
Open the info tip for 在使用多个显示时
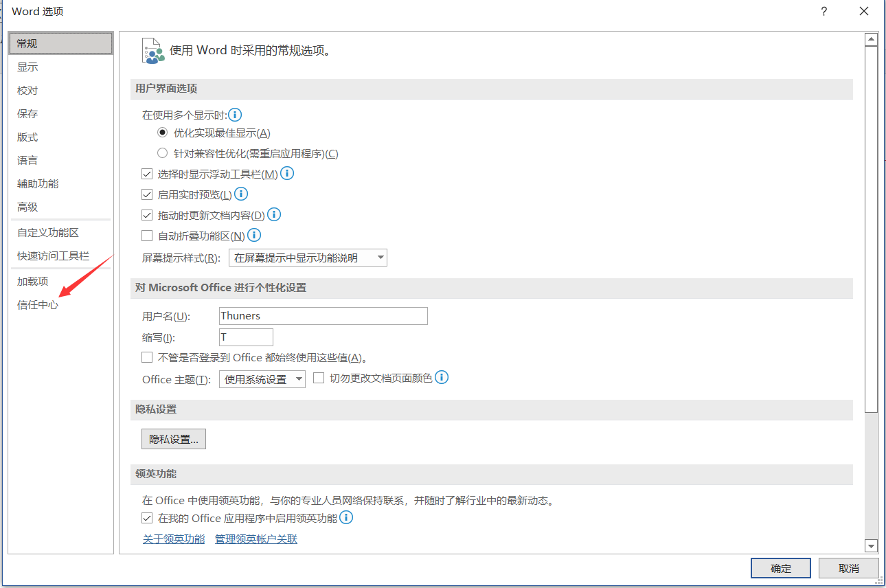235,115
